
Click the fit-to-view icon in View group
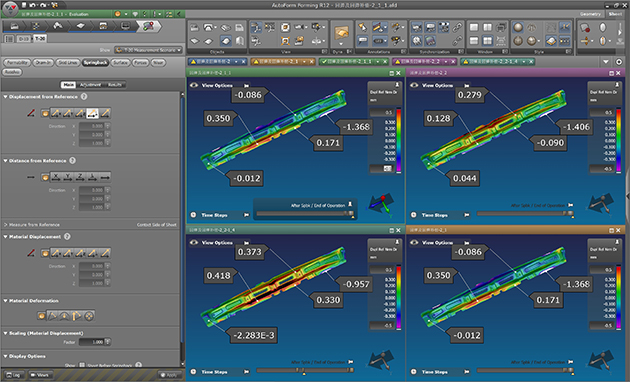click(285, 41)
